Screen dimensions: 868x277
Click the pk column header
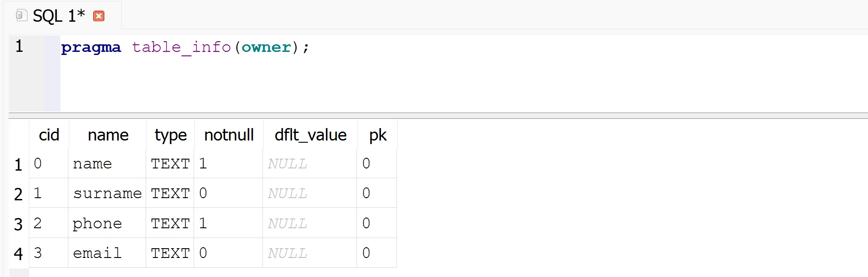(x=377, y=135)
